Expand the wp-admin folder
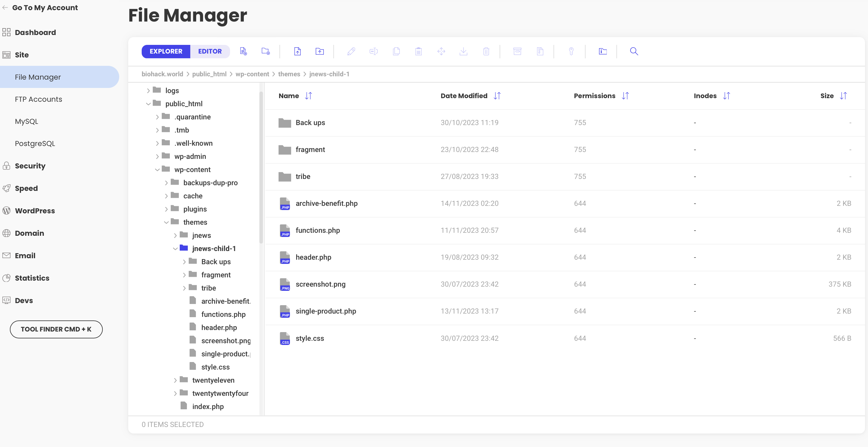The height and width of the screenshot is (447, 868). point(157,156)
